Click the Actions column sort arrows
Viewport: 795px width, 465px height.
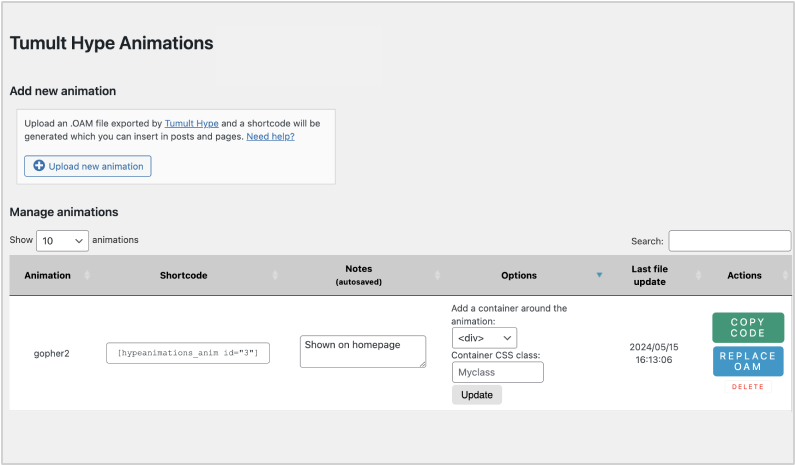[784, 275]
